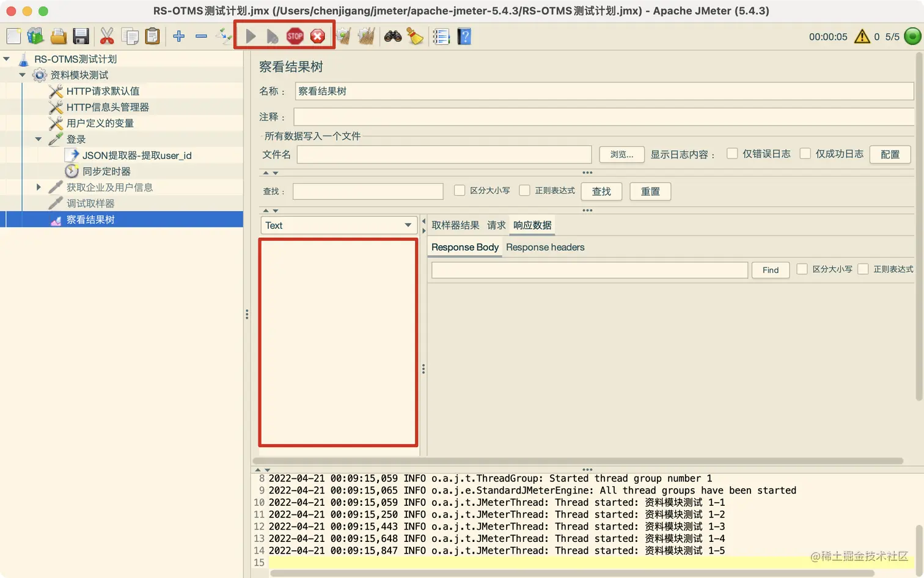Click the Open file folder icon
The height and width of the screenshot is (578, 924).
coord(59,36)
